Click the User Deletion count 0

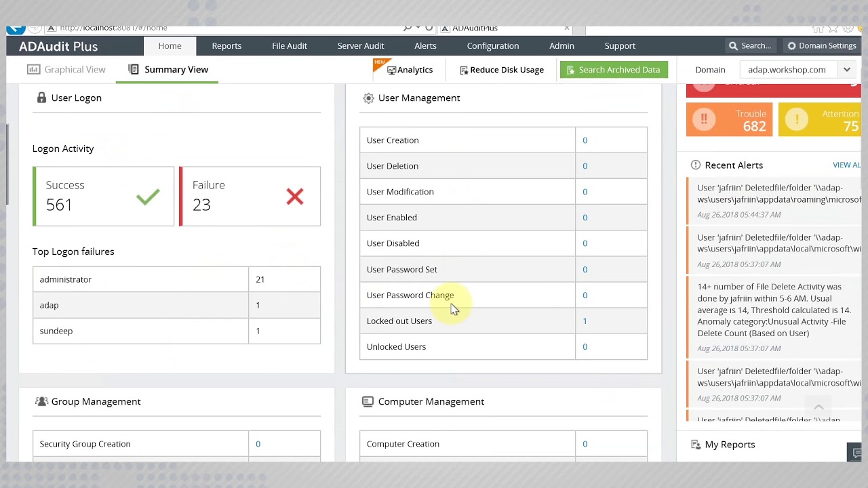coord(585,166)
